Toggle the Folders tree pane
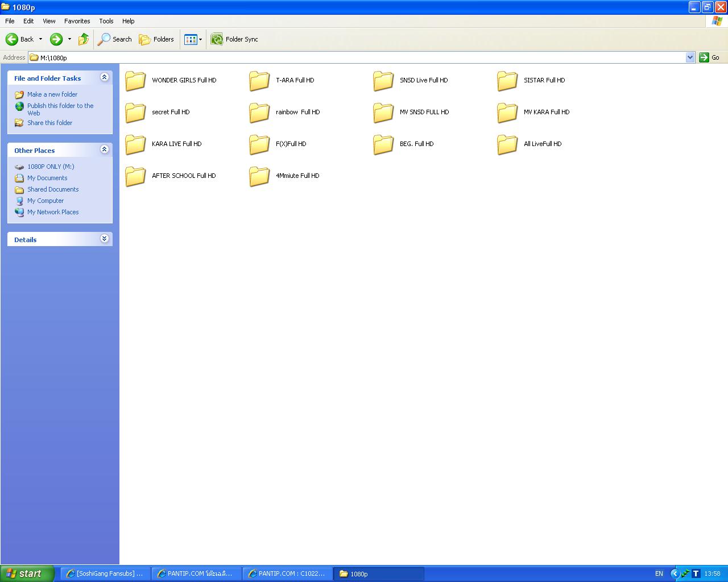 156,39
